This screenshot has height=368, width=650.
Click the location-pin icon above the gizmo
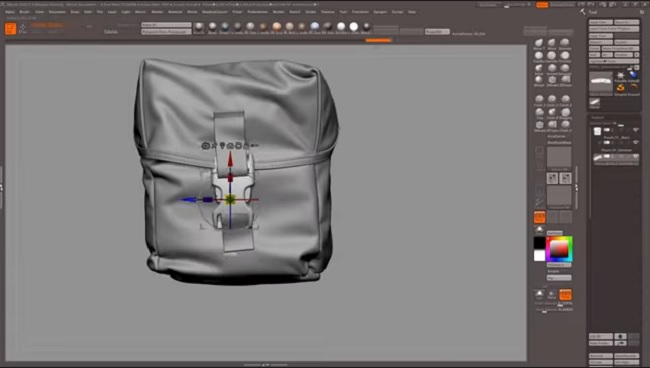click(222, 145)
